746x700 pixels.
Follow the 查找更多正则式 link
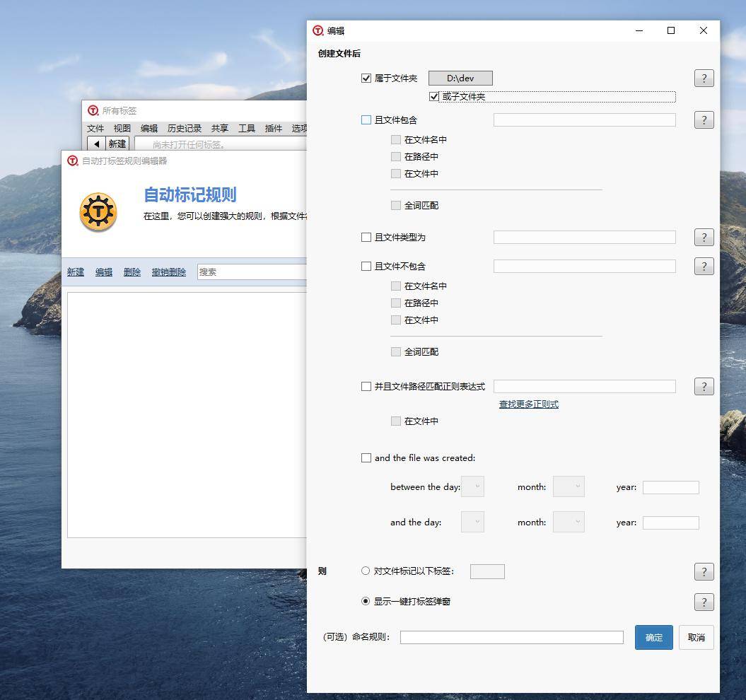(529, 404)
